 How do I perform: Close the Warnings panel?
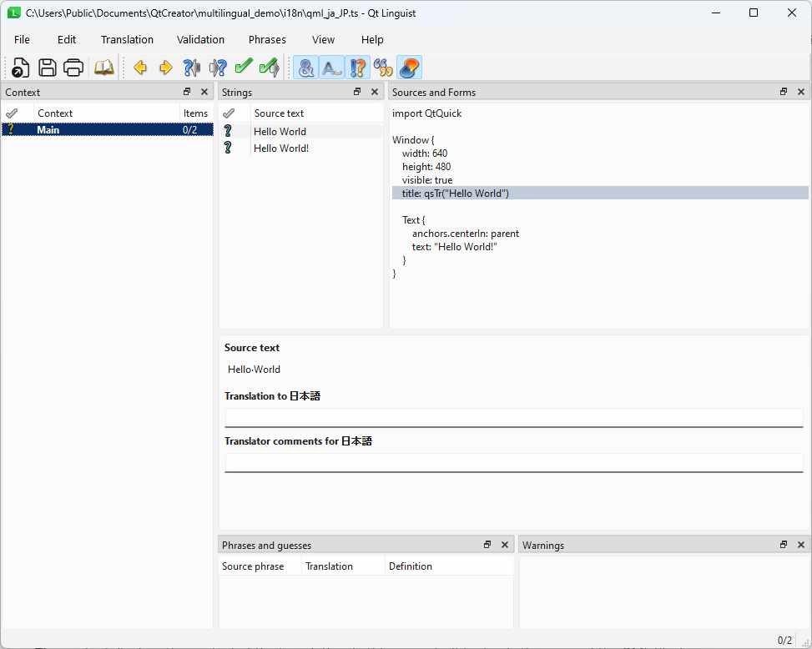pos(800,545)
